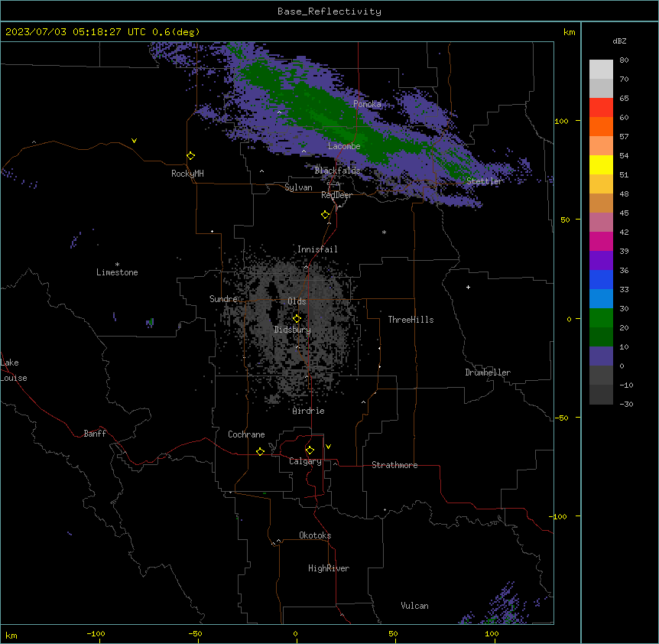
Task: Click the Blackfalds label on the map
Action: [337, 171]
